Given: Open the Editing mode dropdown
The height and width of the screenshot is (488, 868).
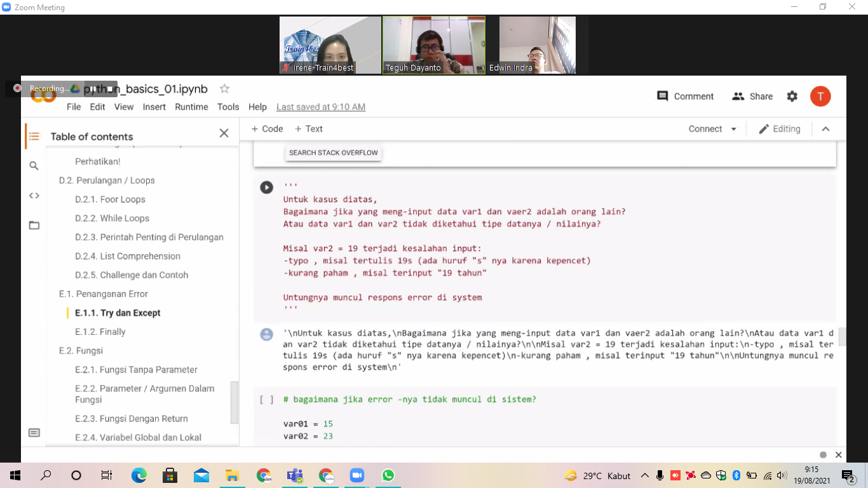Looking at the screenshot, I should tap(779, 129).
